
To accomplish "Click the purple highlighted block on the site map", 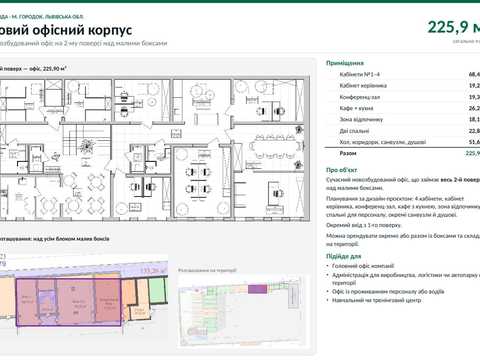I will coord(258,289).
